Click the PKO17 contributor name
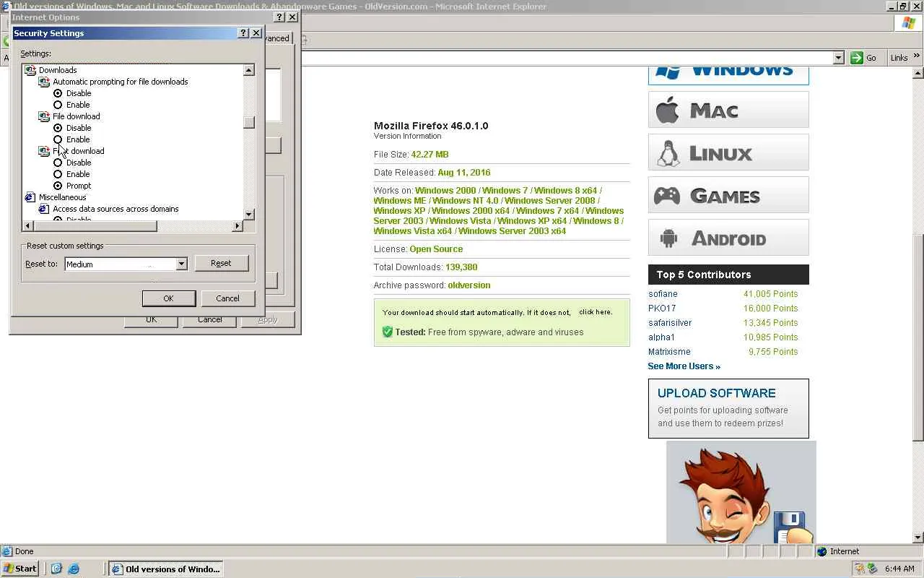The width and height of the screenshot is (924, 578). tap(662, 309)
